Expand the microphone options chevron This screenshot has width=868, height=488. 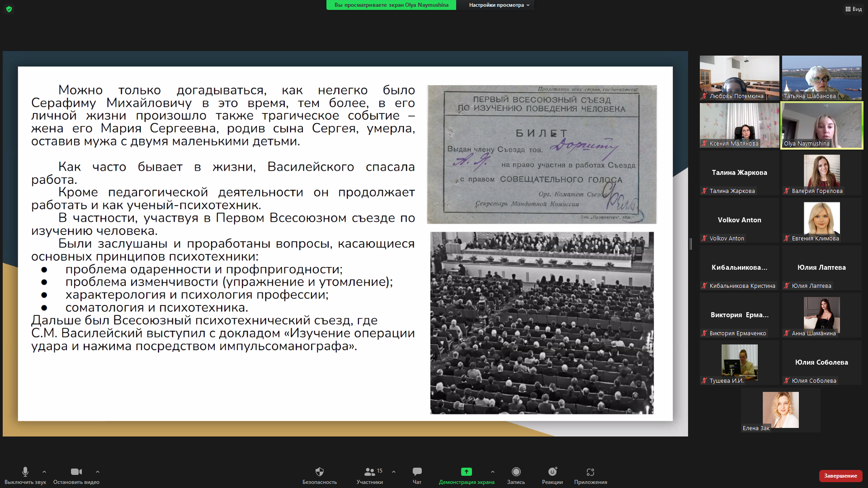click(x=44, y=472)
